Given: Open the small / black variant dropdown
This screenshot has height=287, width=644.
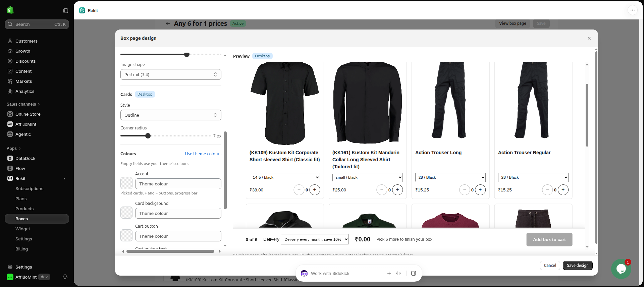Looking at the screenshot, I should [368, 177].
